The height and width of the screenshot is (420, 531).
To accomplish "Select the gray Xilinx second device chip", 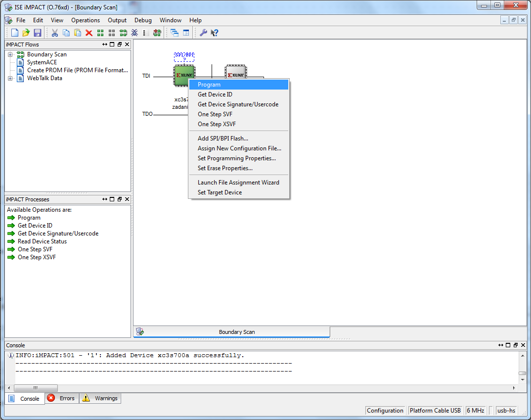I will point(236,71).
